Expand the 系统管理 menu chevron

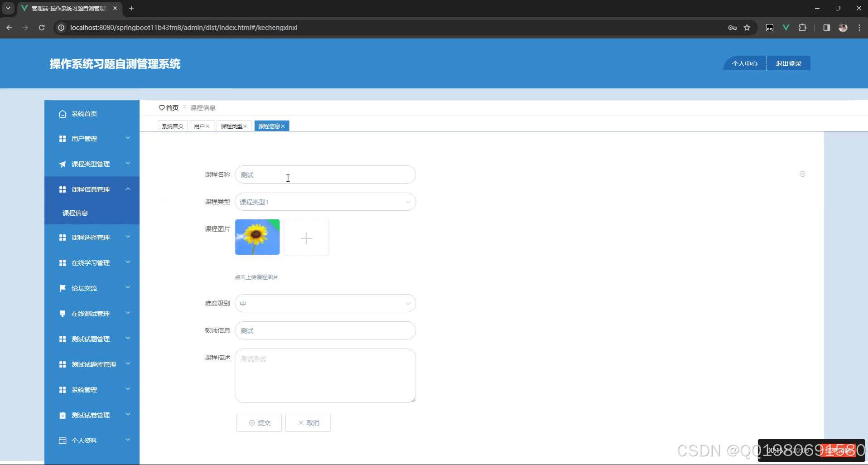pos(128,389)
